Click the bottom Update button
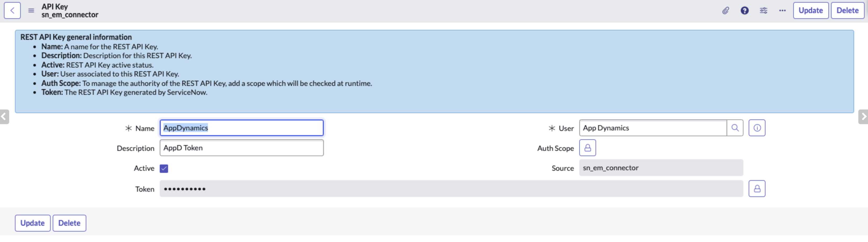Screen dimensions: 868x242 (x=32, y=223)
